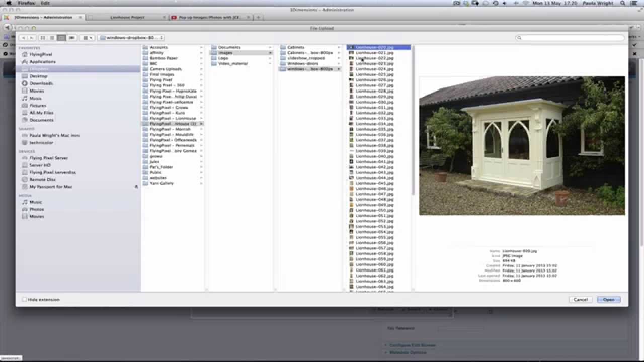Image resolution: width=644 pixels, height=362 pixels.
Task: Open the Apple menu
Action: (x=9, y=3)
